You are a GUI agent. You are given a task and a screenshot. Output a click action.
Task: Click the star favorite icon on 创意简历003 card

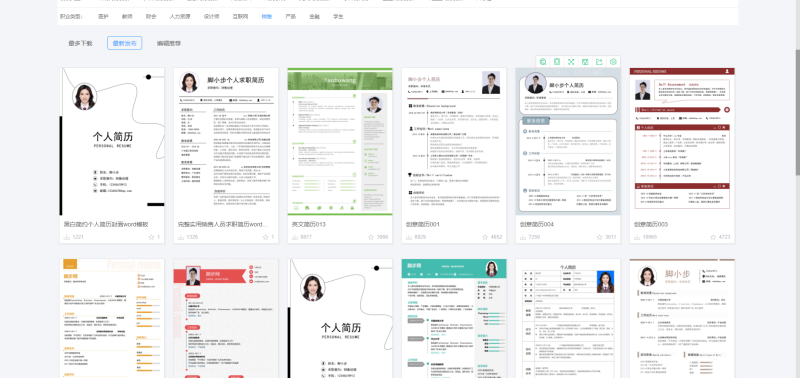point(713,237)
